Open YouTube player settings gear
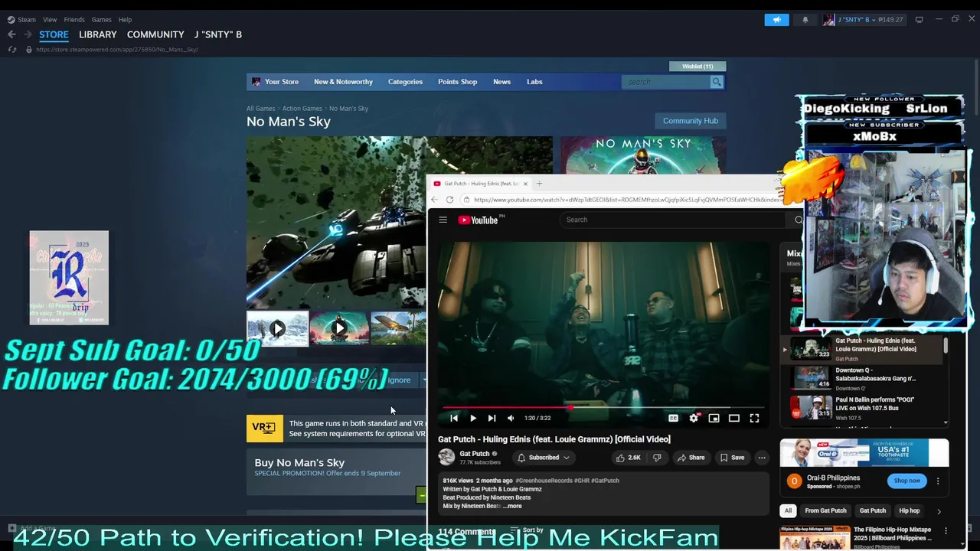The height and width of the screenshot is (551, 980). point(694,418)
